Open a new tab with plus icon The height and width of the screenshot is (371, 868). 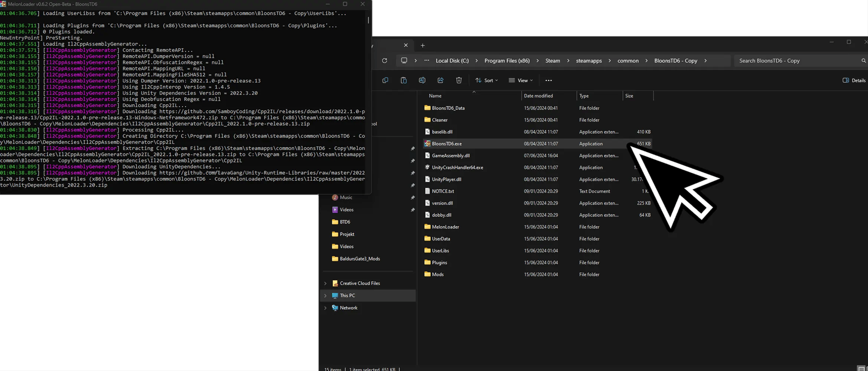tap(423, 45)
